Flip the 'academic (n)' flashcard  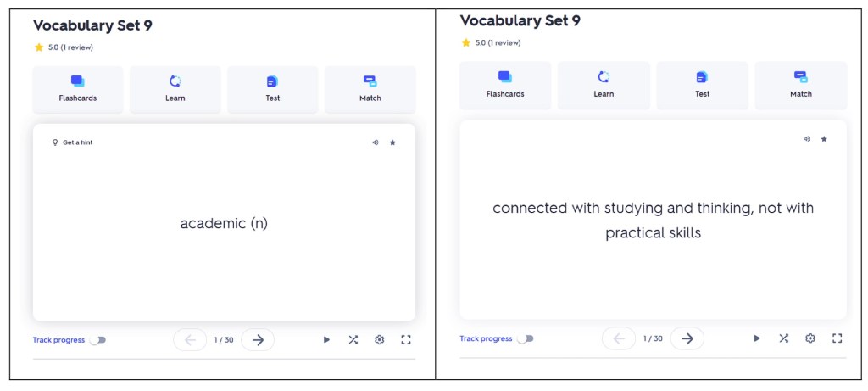(224, 224)
